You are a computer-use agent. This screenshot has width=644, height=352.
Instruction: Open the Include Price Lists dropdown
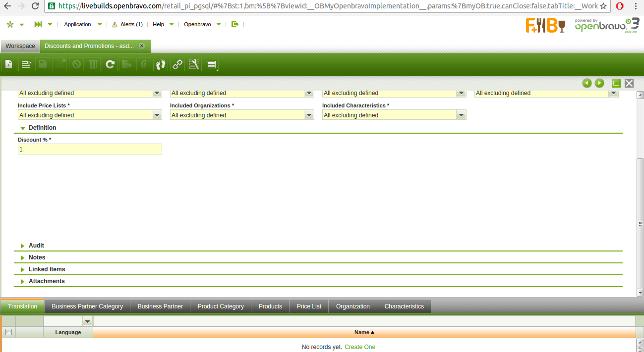coord(157,115)
